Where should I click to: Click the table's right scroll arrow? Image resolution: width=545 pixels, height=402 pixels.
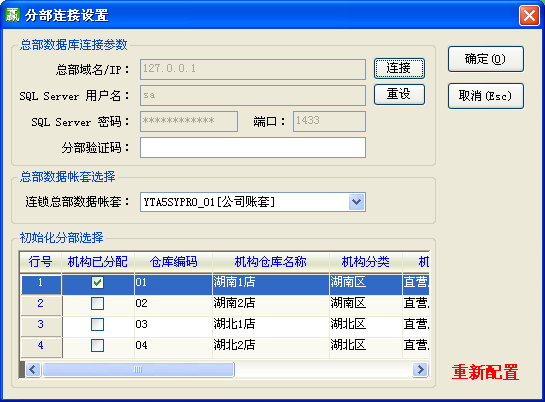point(420,369)
